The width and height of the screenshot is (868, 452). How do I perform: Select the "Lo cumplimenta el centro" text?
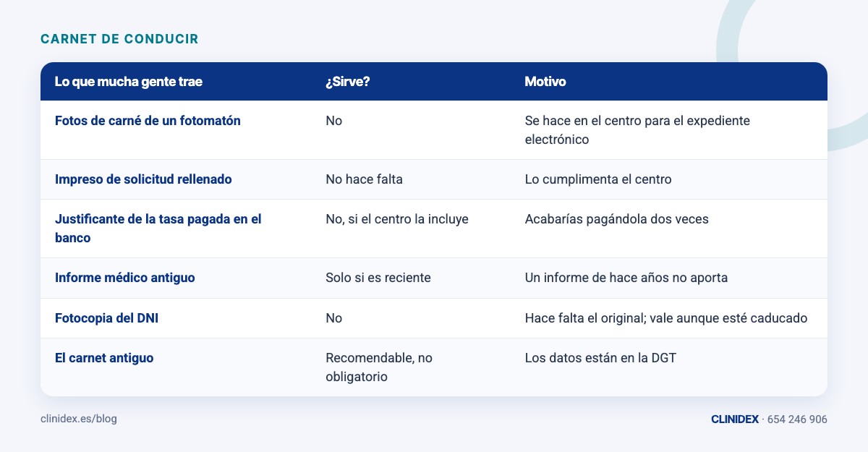(598, 179)
